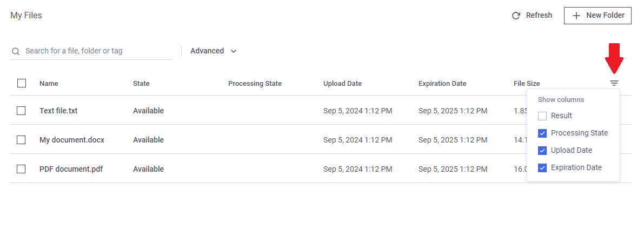Sort by the Upload Date header

342,84
